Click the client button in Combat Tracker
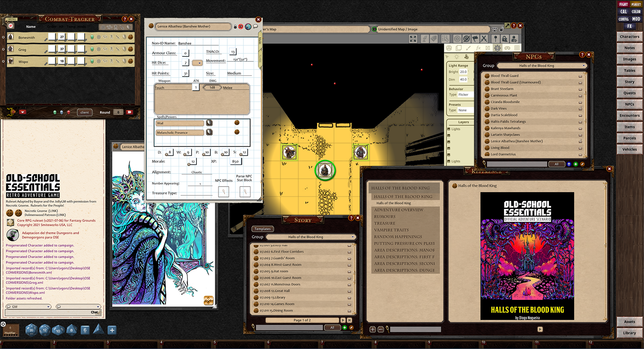Viewport: 644px width, 349px height. (x=85, y=112)
